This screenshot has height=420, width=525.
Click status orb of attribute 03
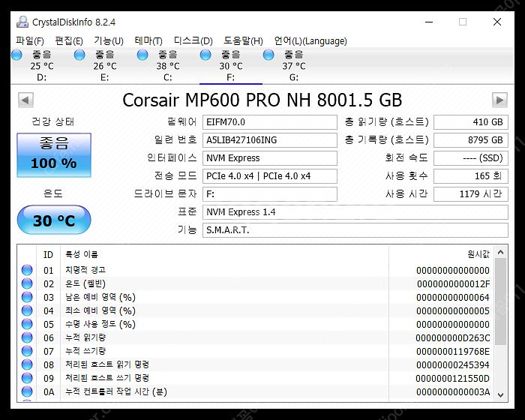tap(27, 297)
